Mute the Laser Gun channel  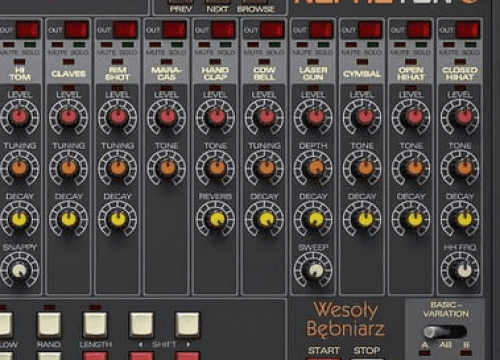tap(302, 45)
